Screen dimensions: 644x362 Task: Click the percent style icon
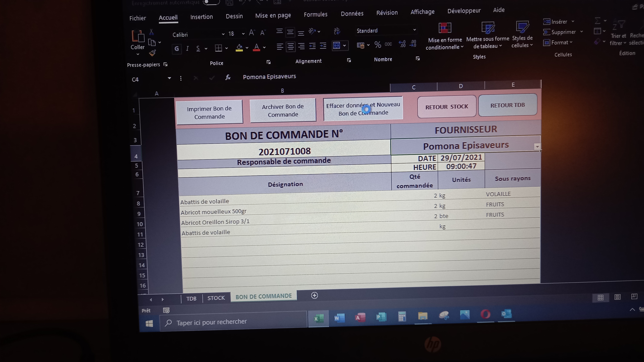378,45
